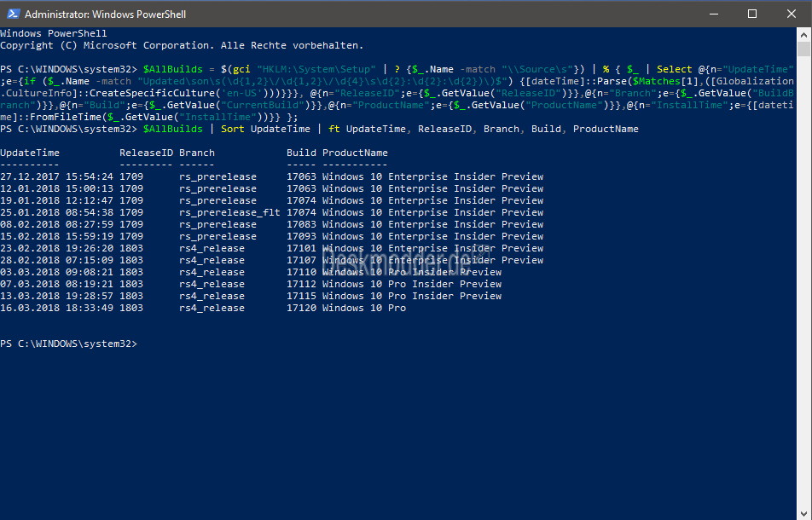The height and width of the screenshot is (520, 812).
Task: Maximize the PowerShell window
Action: click(752, 14)
